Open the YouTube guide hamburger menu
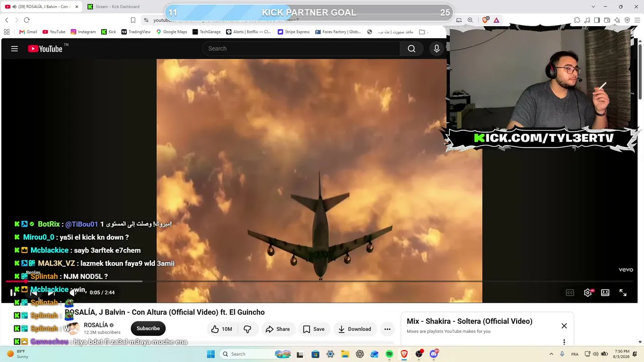Screen dimensions: 644x362 pos(15,49)
